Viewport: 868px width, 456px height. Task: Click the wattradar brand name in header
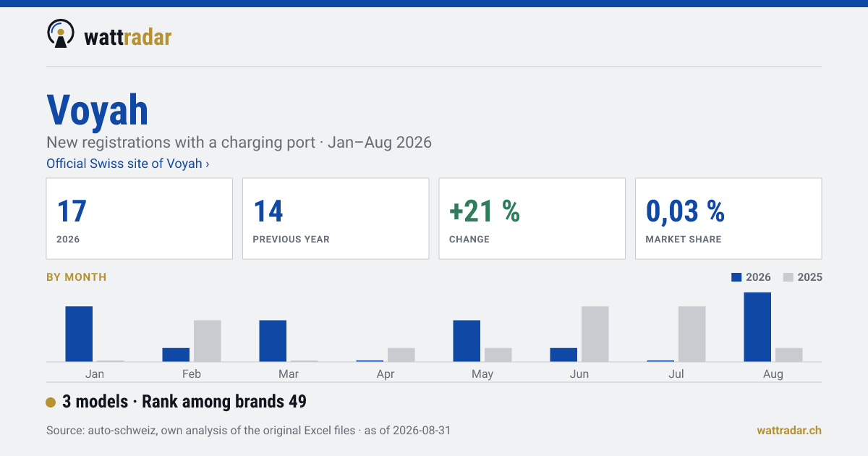128,36
